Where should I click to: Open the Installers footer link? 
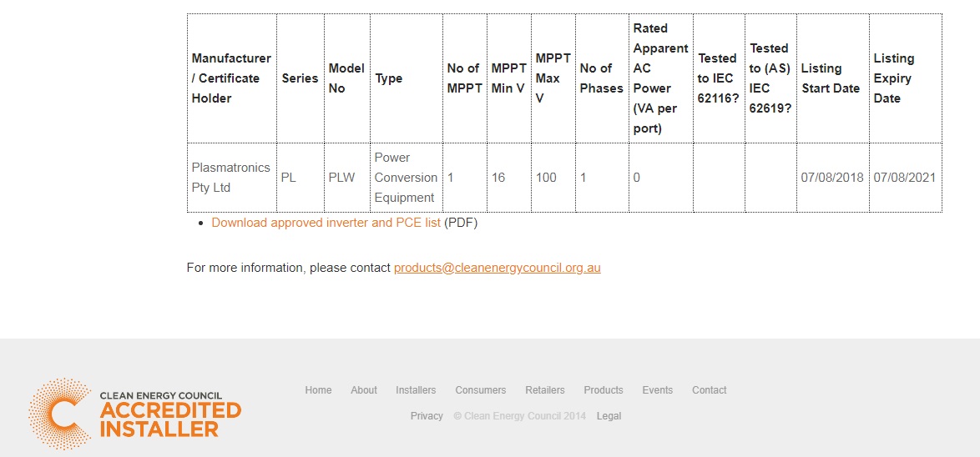[416, 390]
